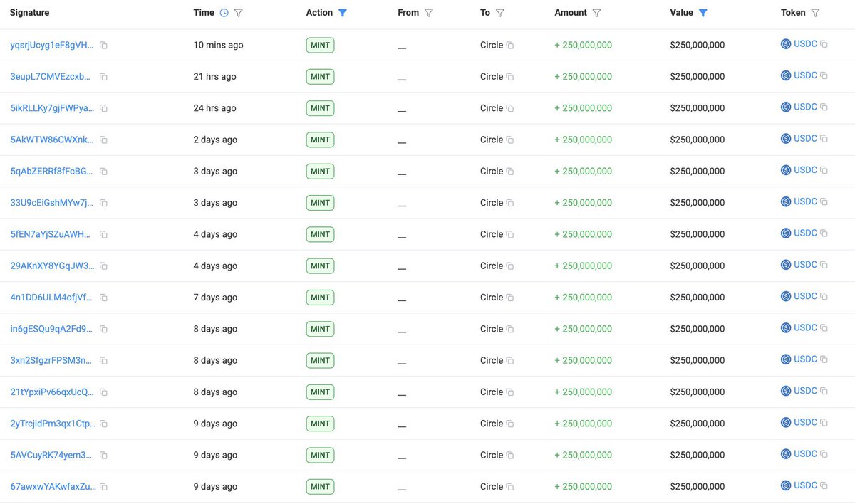855x504 pixels.
Task: Click the Value column header label
Action: pyautogui.click(x=682, y=13)
